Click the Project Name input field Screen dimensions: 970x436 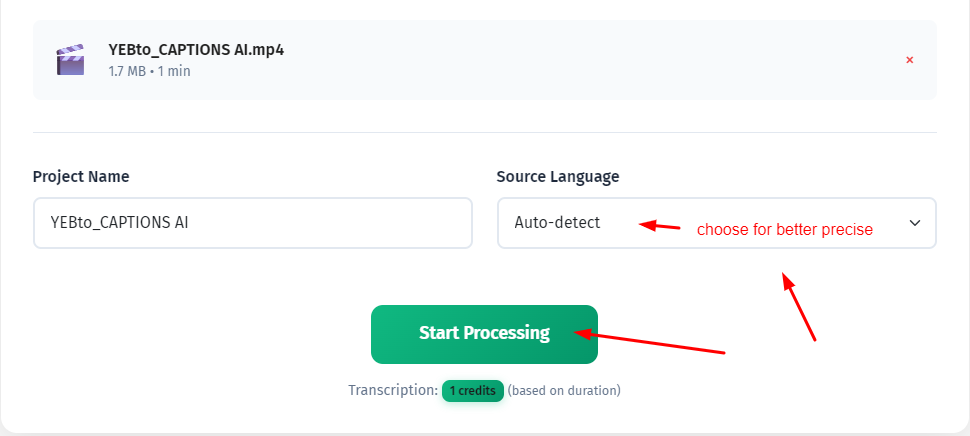[252, 223]
